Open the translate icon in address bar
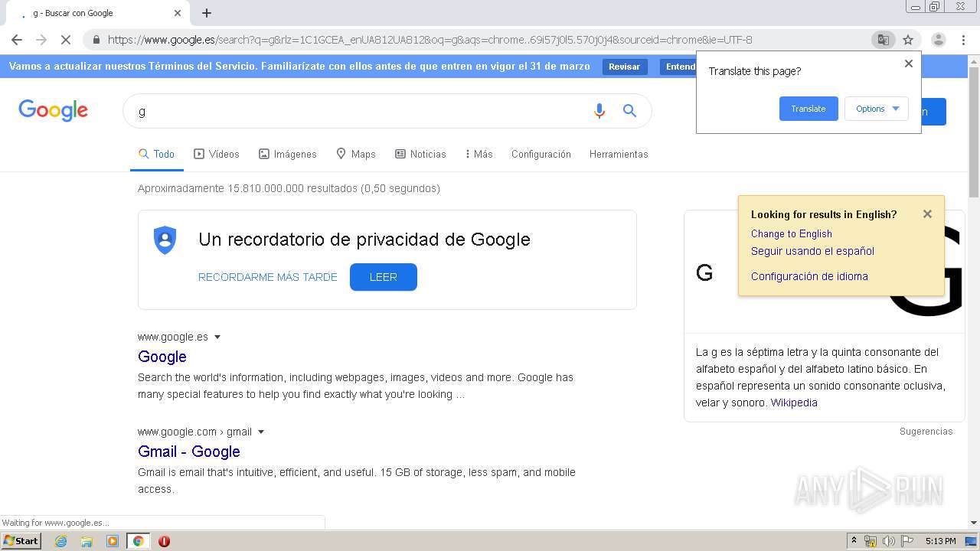 (x=883, y=40)
